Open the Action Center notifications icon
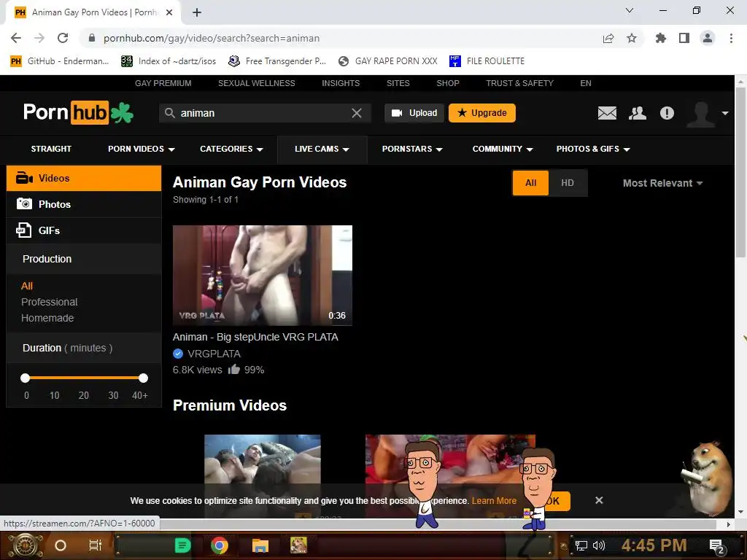This screenshot has width=747, height=560. point(717,546)
